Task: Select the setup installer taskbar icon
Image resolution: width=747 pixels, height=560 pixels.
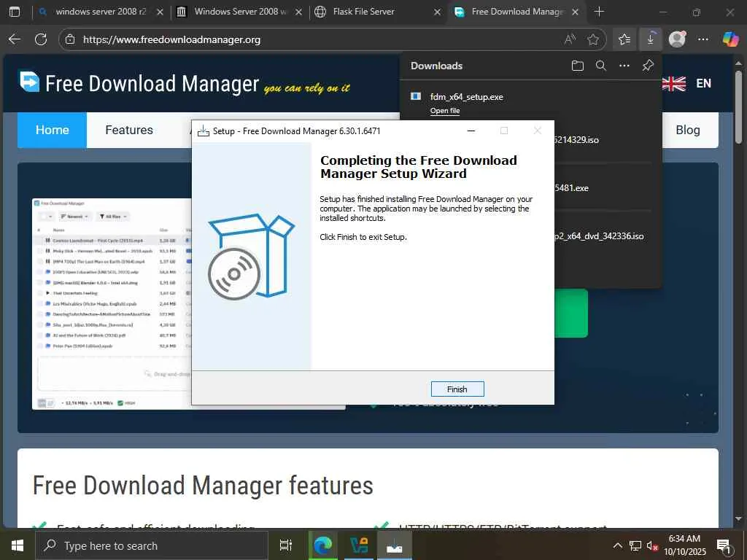Action: coord(395,545)
